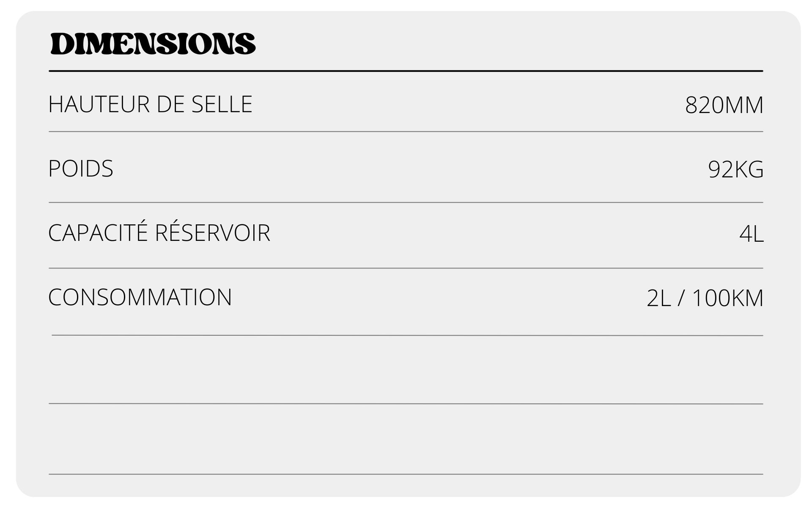Click the 820MM seat height value
The width and height of the screenshot is (812, 508).
[x=724, y=105]
